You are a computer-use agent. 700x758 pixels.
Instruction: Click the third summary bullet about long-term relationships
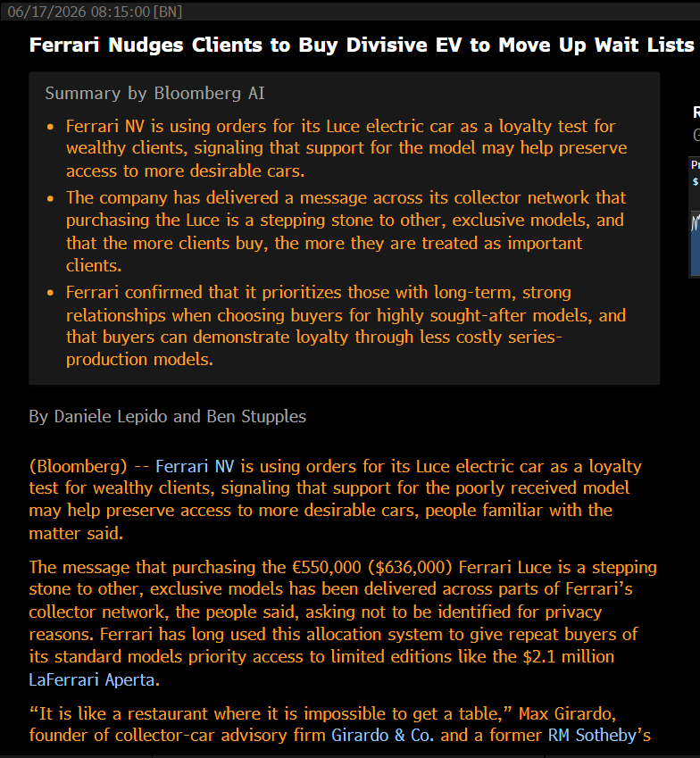pos(346,326)
